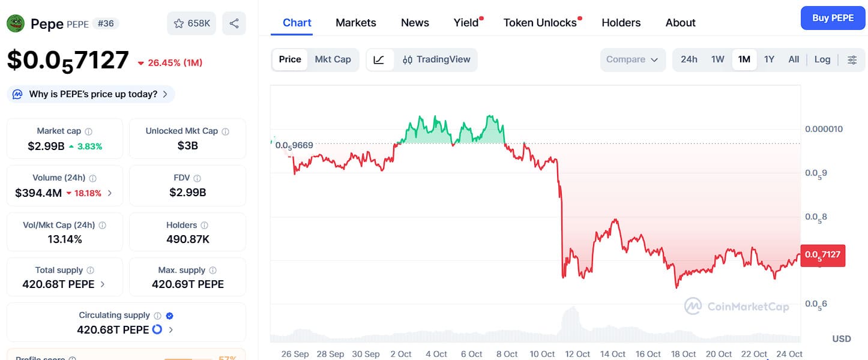Open the Markets tab
Image resolution: width=868 pixels, height=360 pixels.
tap(355, 23)
